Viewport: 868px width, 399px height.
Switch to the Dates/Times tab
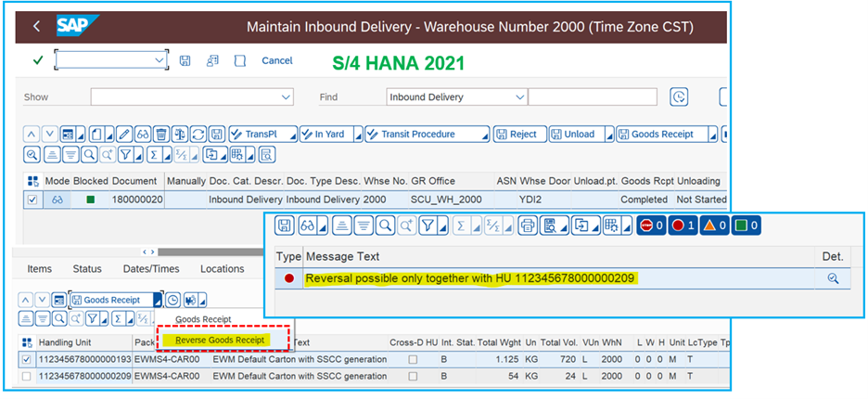click(x=150, y=269)
